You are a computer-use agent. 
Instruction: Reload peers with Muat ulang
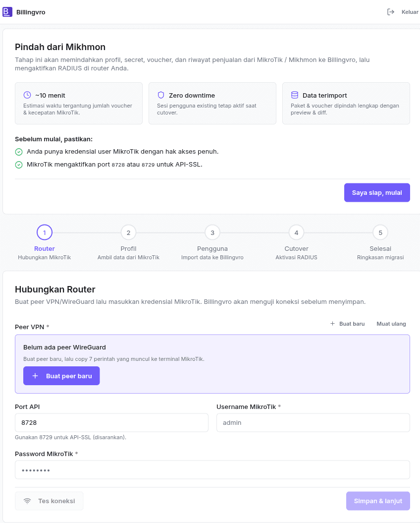coord(391,324)
